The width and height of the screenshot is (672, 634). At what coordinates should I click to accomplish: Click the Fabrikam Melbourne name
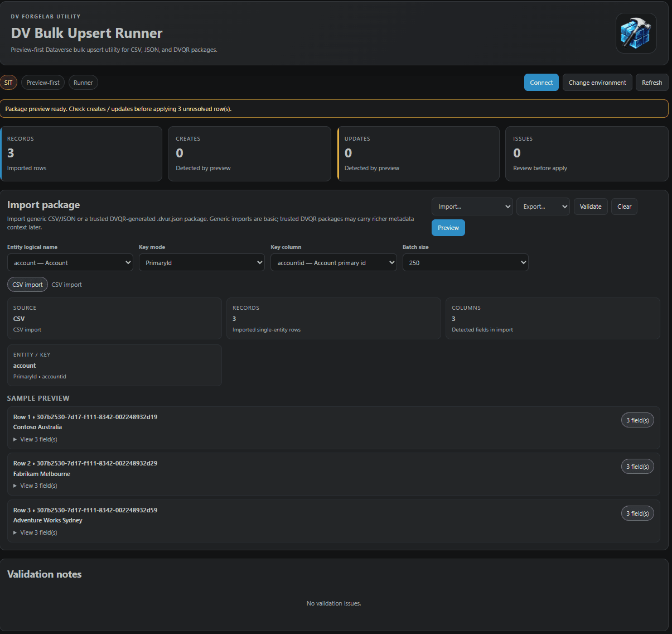[42, 474]
